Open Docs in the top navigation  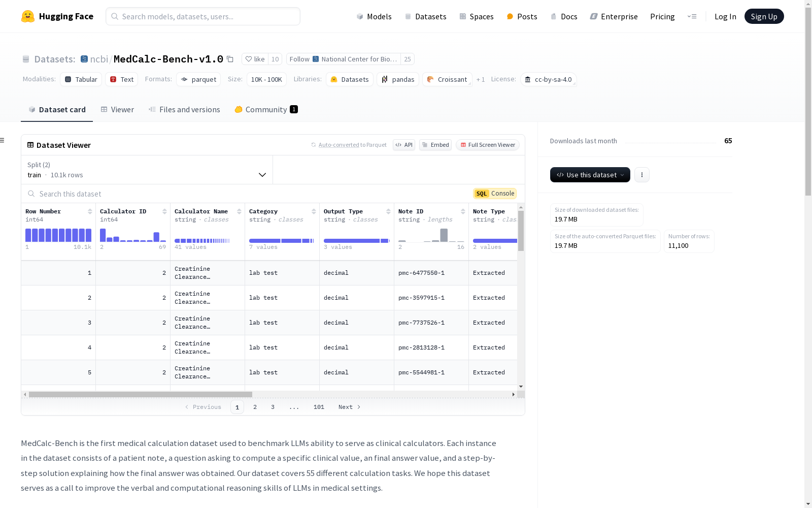coord(564,16)
